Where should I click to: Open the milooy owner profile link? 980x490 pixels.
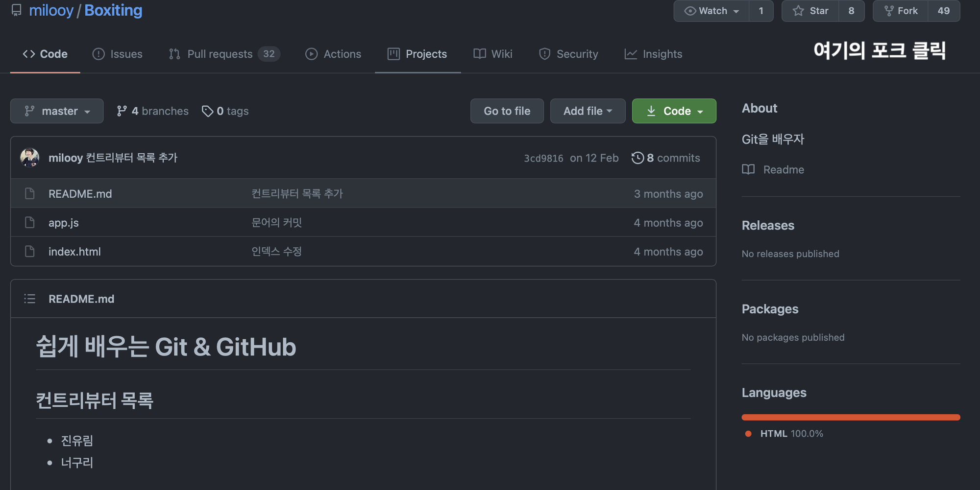51,10
